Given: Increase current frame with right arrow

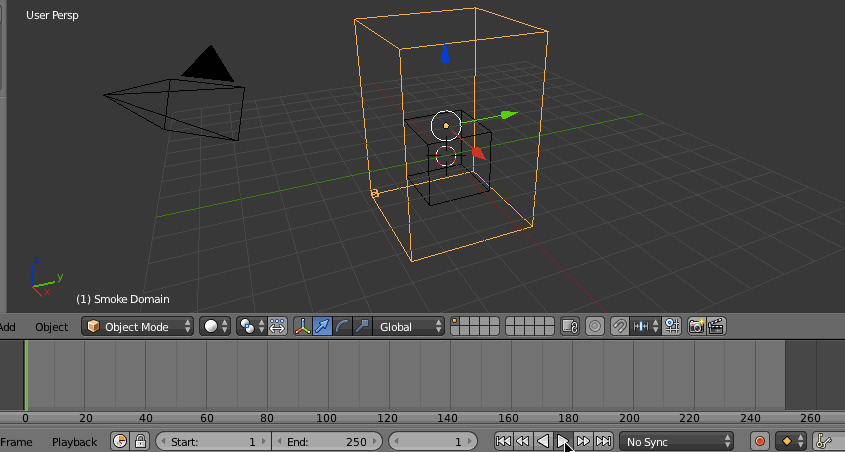Looking at the screenshot, I should click(469, 442).
